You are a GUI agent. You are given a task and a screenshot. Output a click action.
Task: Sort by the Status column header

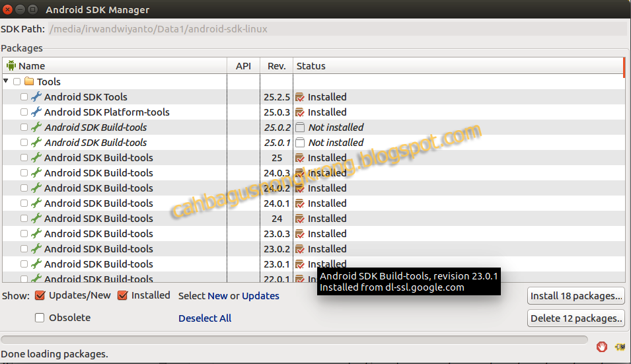[x=459, y=65]
